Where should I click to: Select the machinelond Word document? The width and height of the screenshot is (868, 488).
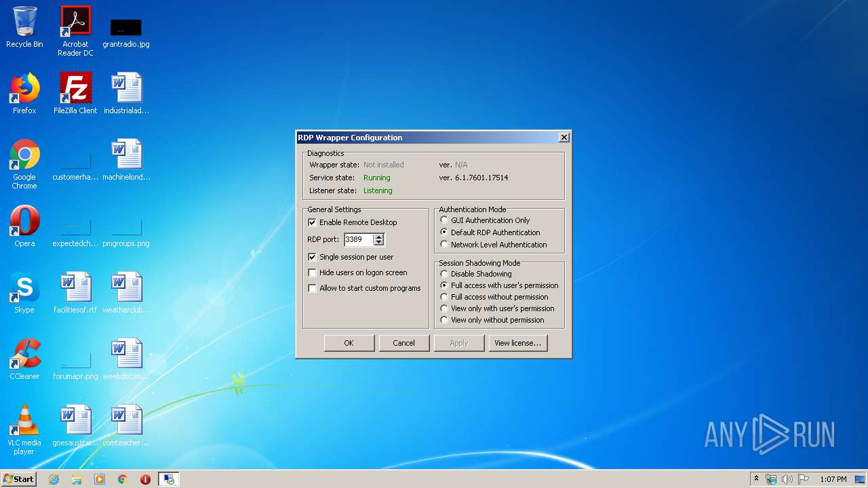click(126, 160)
